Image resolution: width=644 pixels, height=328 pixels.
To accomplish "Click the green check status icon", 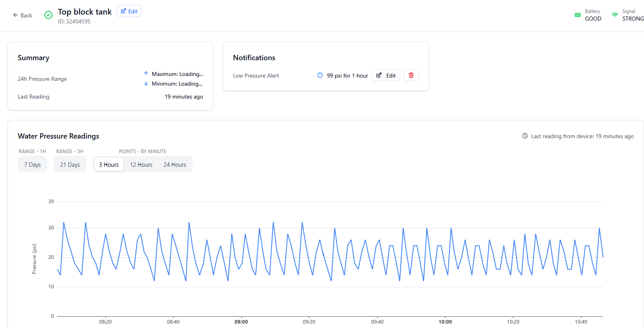I will click(x=48, y=15).
